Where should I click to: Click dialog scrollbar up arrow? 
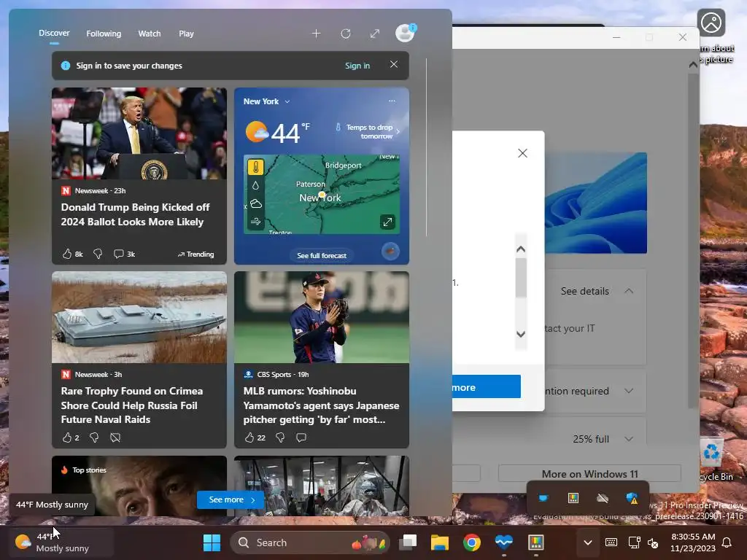click(x=521, y=249)
